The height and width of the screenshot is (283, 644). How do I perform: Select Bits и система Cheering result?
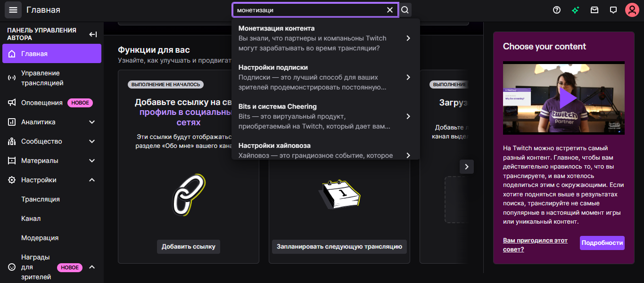325,116
